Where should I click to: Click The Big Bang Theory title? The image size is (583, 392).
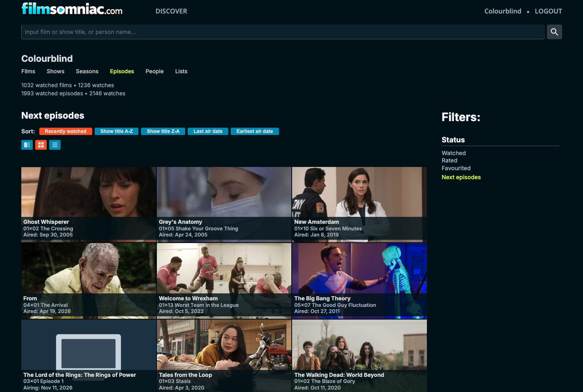tap(322, 298)
